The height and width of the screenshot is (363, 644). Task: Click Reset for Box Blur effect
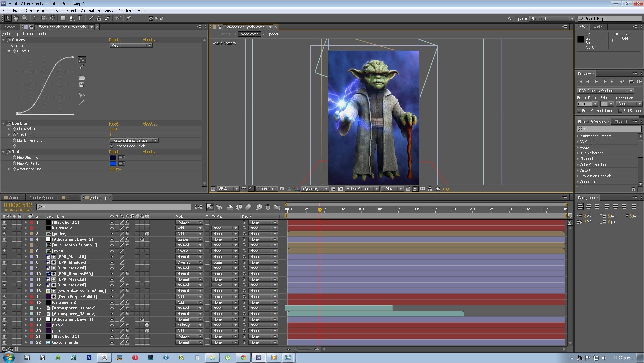tap(113, 123)
